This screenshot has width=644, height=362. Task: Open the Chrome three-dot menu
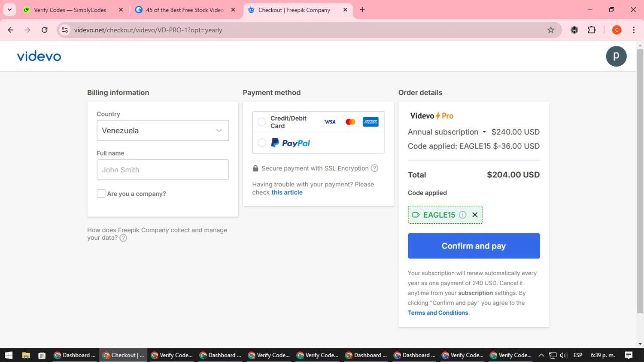pos(634,30)
